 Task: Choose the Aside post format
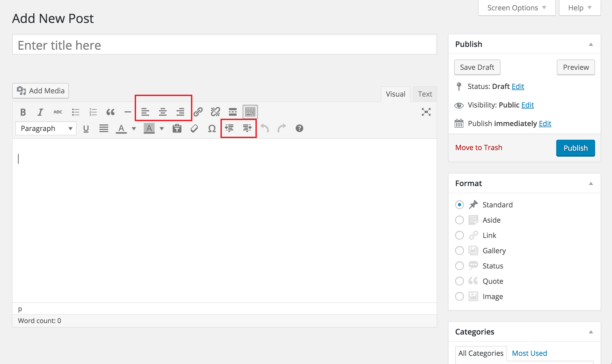tap(459, 220)
